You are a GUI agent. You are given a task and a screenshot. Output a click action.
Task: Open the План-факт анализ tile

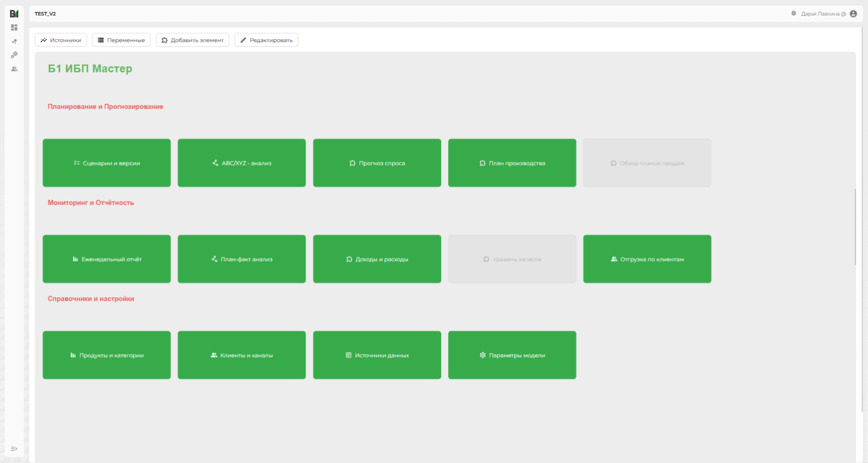click(x=242, y=259)
